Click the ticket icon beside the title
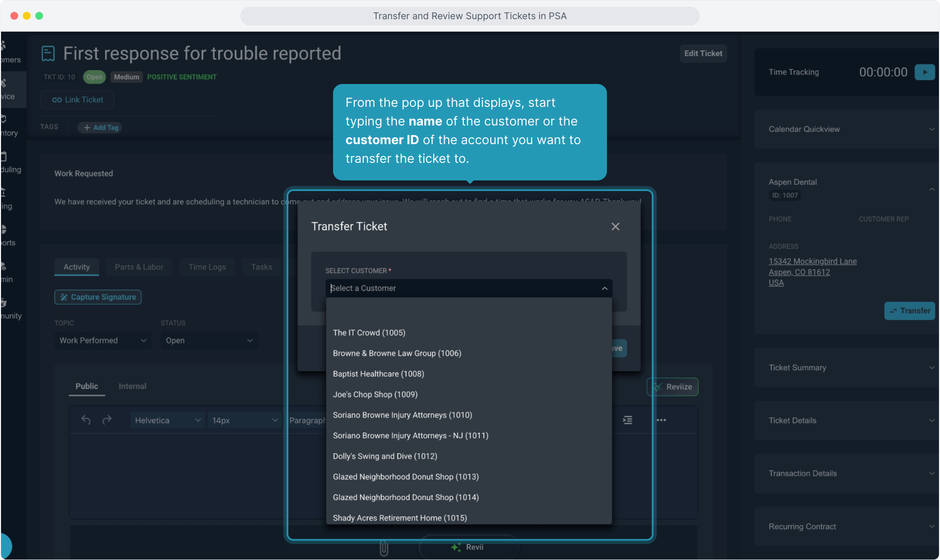The width and height of the screenshot is (940, 560). [x=48, y=53]
